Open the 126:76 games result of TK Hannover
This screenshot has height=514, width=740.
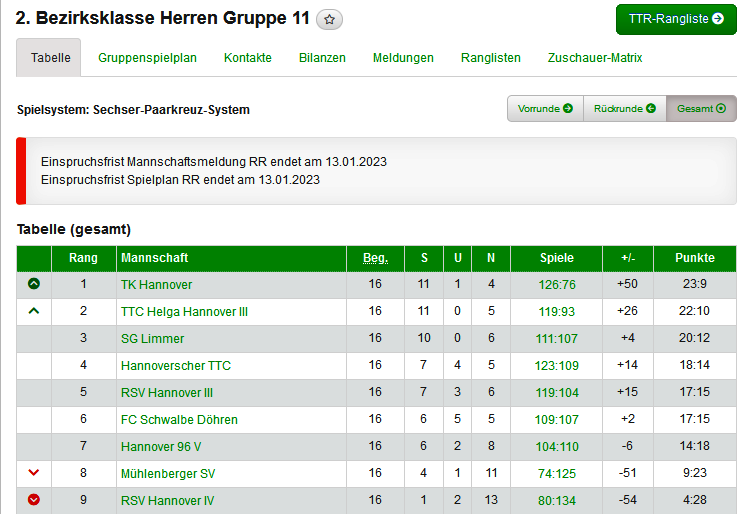pos(556,284)
